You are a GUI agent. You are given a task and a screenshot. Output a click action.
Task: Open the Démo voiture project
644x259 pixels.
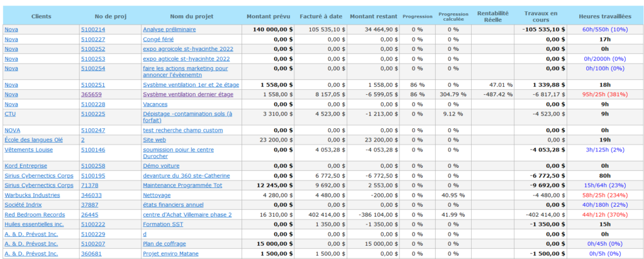coord(161,166)
